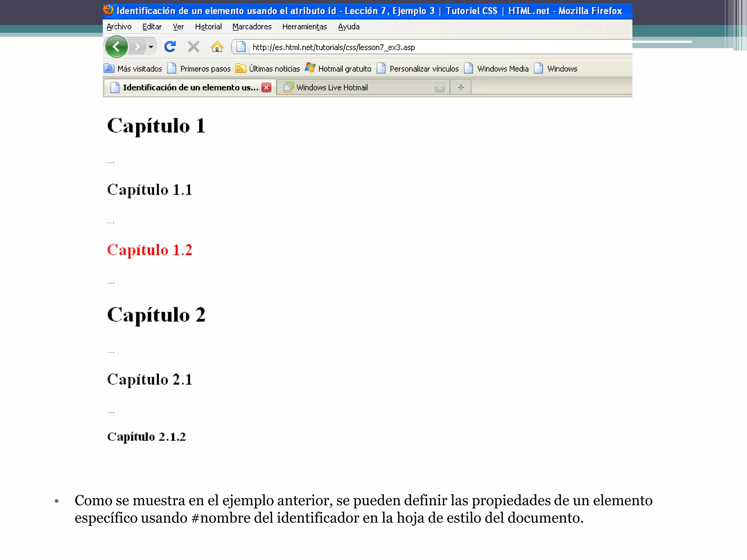Click the Más visitados folder icon
The width and height of the screenshot is (747, 560).
click(x=109, y=68)
